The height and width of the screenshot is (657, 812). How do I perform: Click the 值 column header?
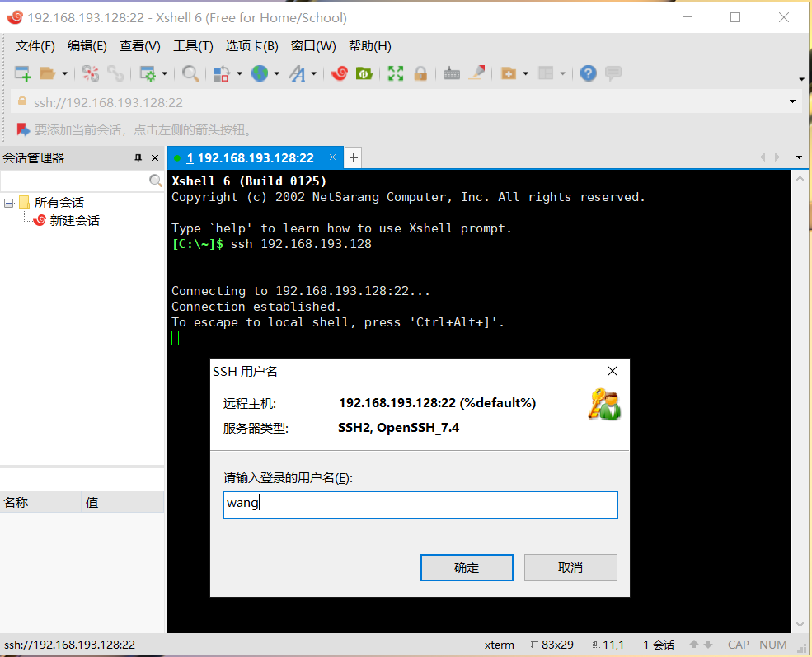pyautogui.click(x=123, y=502)
